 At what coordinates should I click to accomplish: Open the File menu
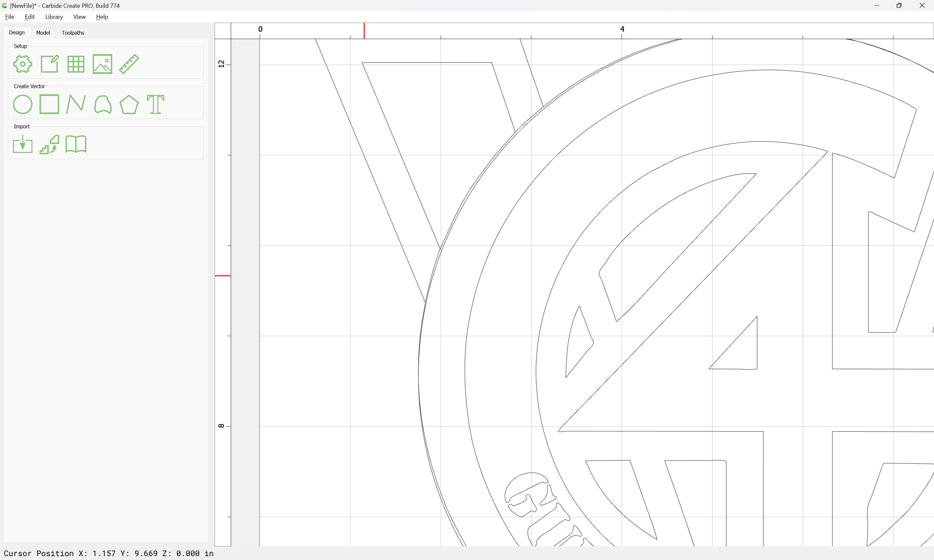click(x=10, y=17)
